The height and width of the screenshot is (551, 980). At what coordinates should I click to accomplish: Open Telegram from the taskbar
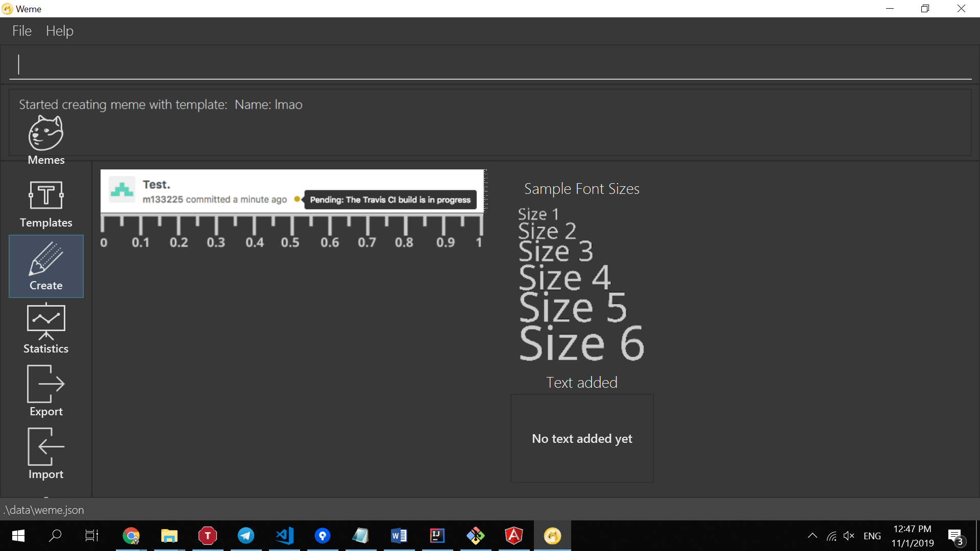[x=246, y=536]
